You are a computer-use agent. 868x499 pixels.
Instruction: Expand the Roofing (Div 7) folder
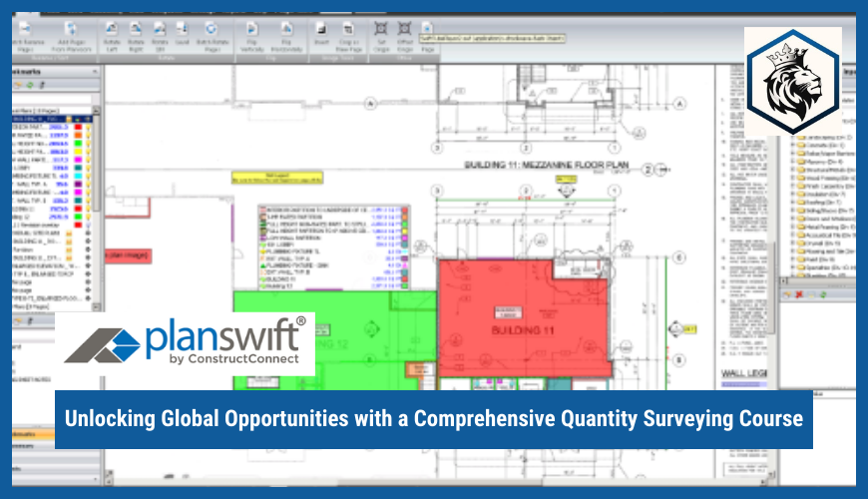tap(793, 203)
